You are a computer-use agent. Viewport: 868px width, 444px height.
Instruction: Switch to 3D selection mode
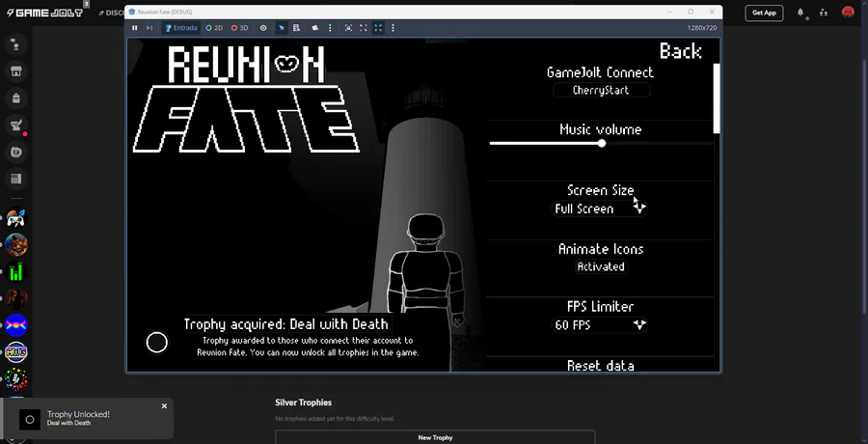[x=240, y=28]
